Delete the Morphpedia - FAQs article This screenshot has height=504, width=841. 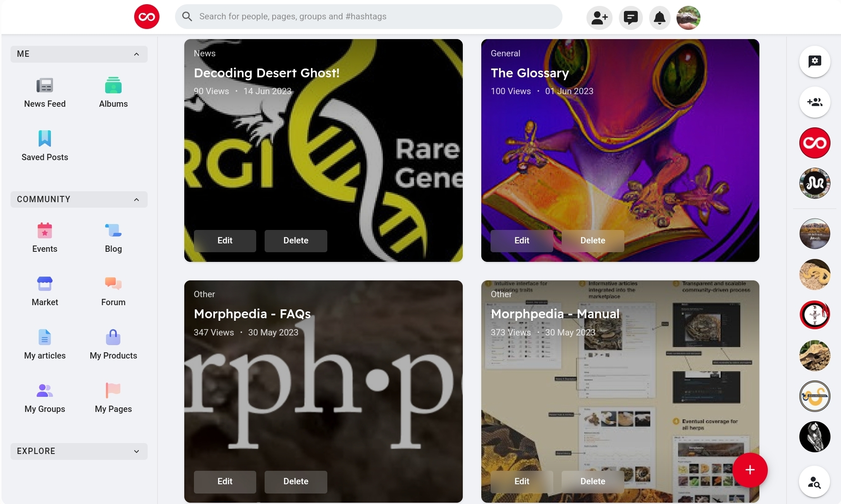coord(296,481)
